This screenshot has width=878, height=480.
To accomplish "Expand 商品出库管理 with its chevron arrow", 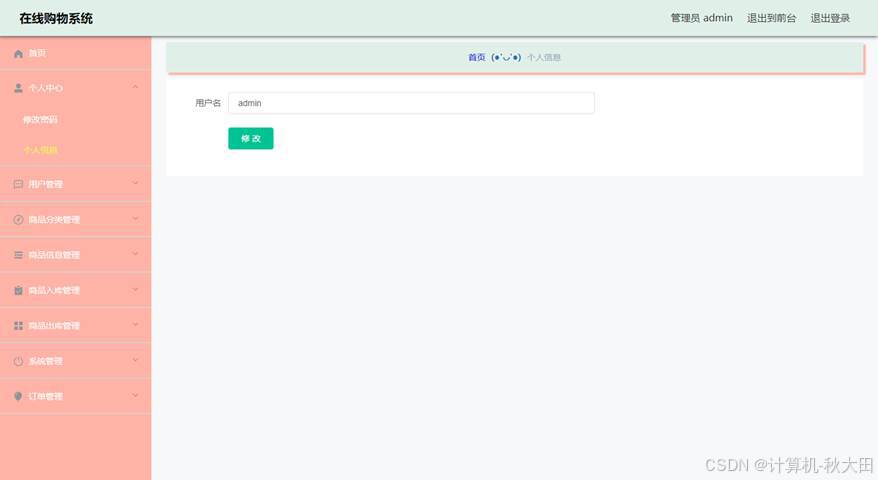I will click(x=135, y=324).
